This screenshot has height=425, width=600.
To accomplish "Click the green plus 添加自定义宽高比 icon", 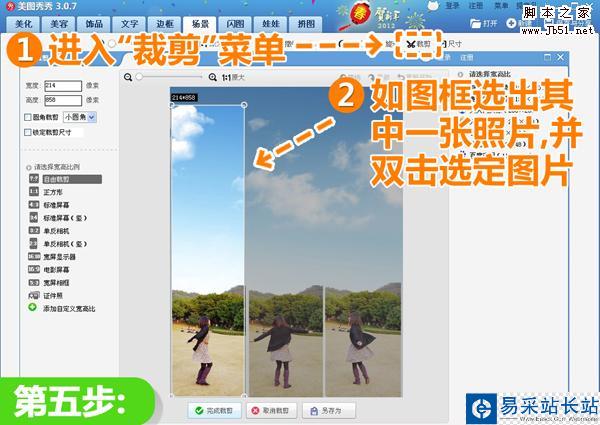I will point(33,307).
